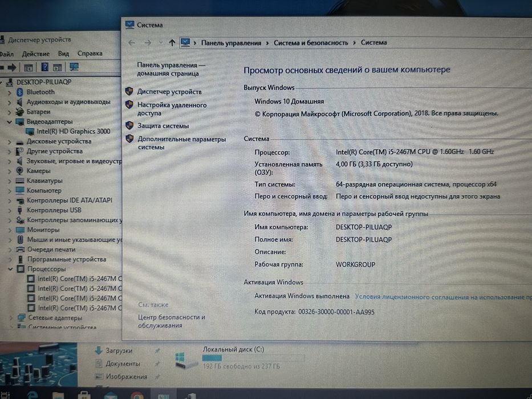The width and height of the screenshot is (532, 399).
Task: Click the shield icon beside Диспетчер устройств link
Action: tap(129, 91)
